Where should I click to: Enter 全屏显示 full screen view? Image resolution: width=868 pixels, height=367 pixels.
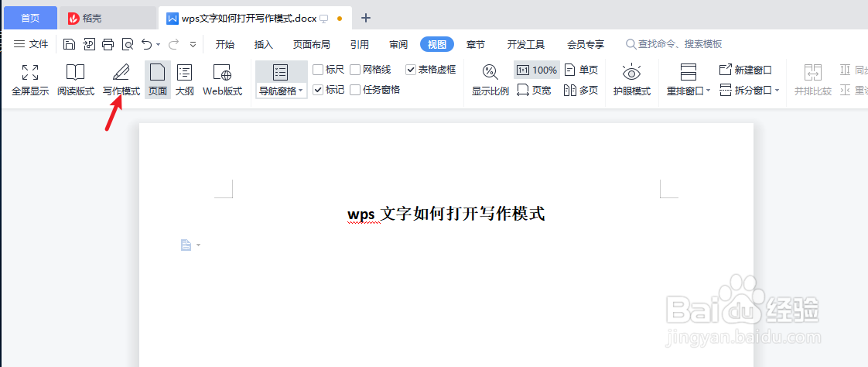30,81
